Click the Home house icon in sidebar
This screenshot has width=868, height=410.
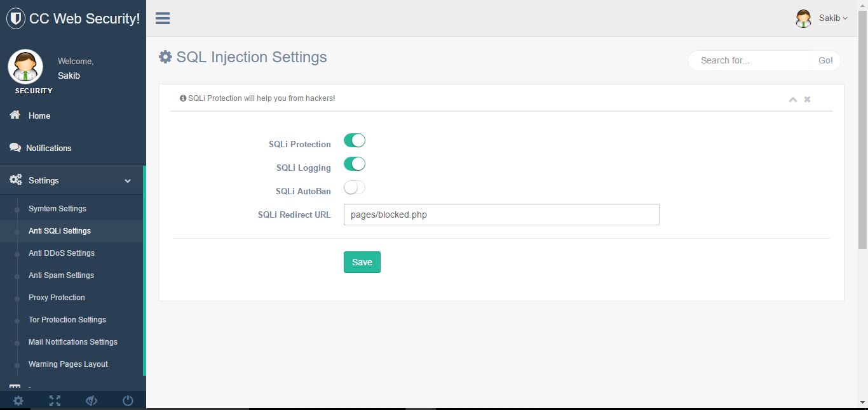coord(15,115)
